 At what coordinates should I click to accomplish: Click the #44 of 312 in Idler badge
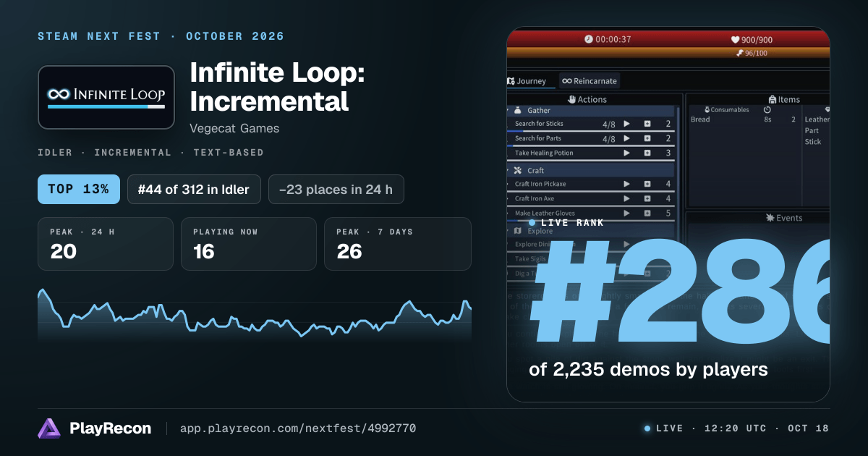coord(194,190)
